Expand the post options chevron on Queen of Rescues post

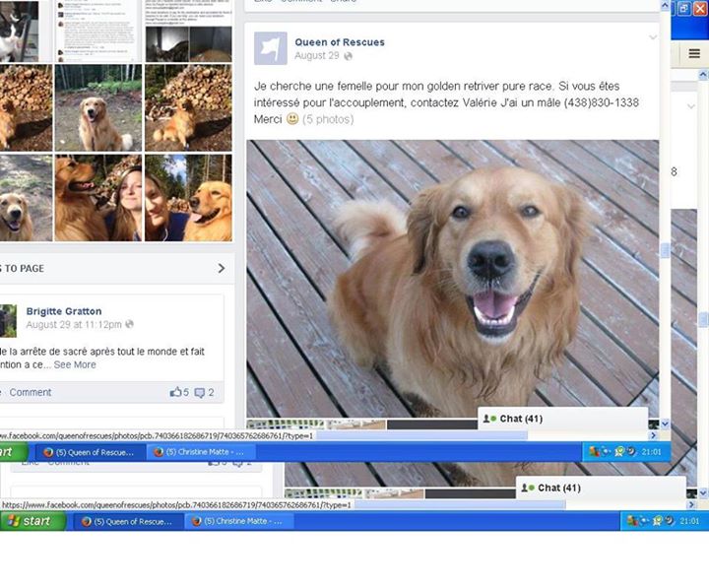point(653,37)
